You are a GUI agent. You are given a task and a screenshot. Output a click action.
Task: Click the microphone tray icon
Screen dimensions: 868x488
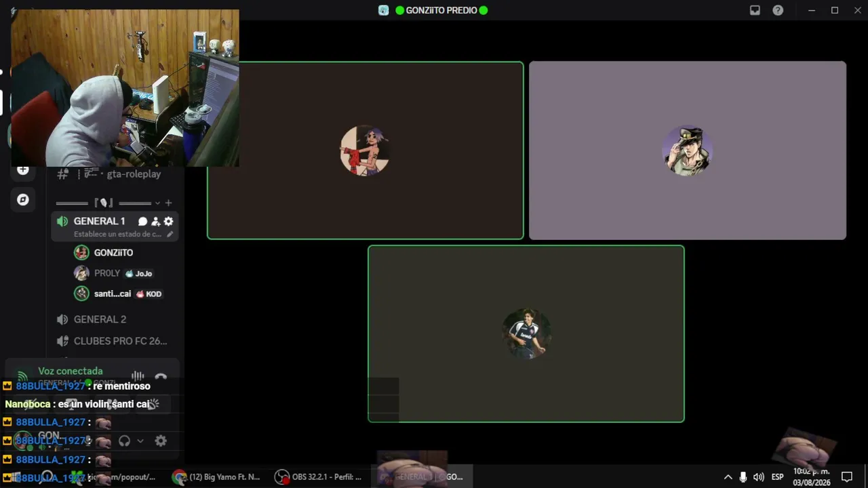point(743,476)
